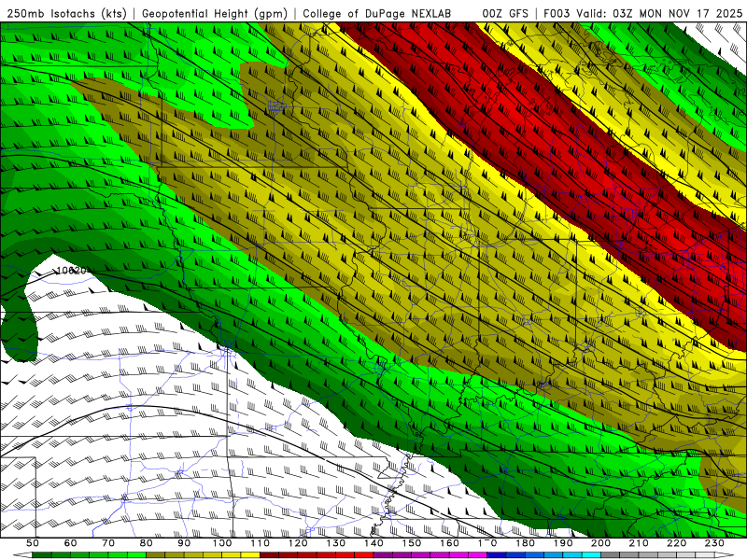The width and height of the screenshot is (747, 560).
Task: Pick the darkest green swatch at 50 knots
Action: 42,554
